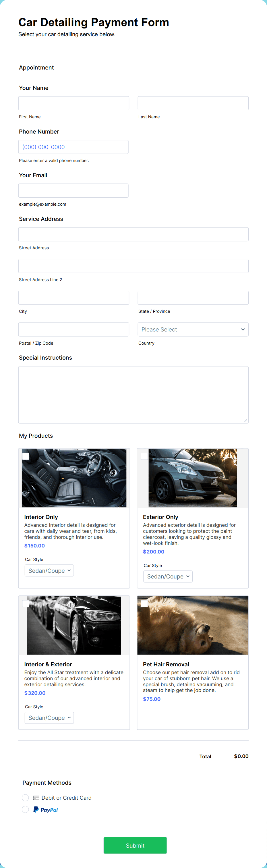Click the PayPal logo icon
This screenshot has width=267, height=868.
point(45,809)
